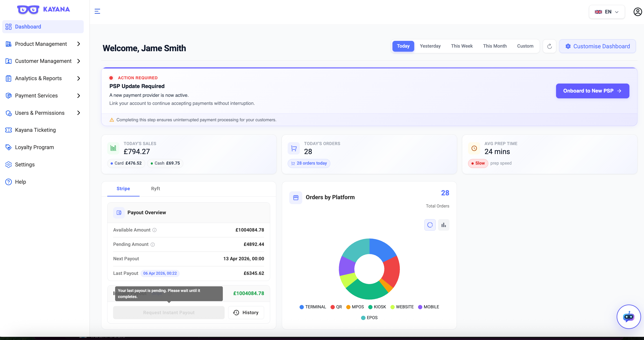Open the EN language dropdown
This screenshot has height=340, width=644.
607,12
